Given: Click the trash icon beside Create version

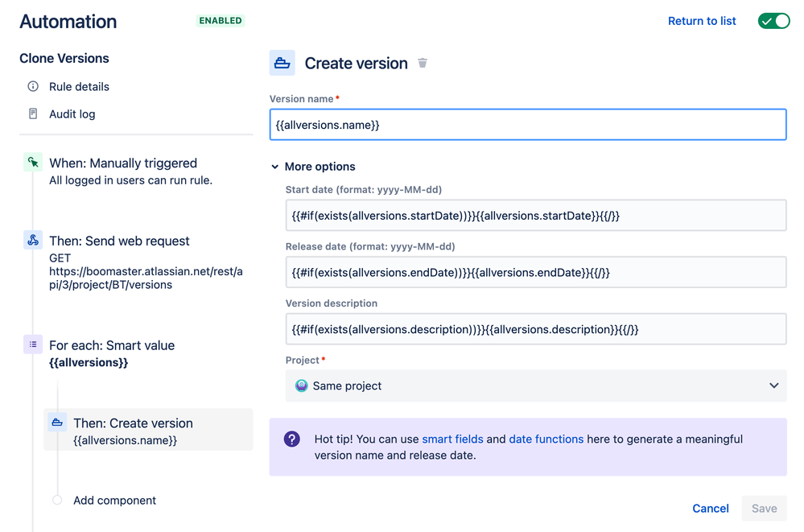Looking at the screenshot, I should [x=423, y=63].
